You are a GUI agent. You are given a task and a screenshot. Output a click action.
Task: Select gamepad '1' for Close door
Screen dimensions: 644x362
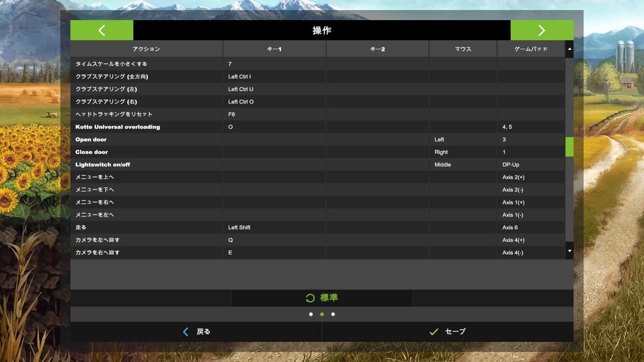[x=531, y=152]
